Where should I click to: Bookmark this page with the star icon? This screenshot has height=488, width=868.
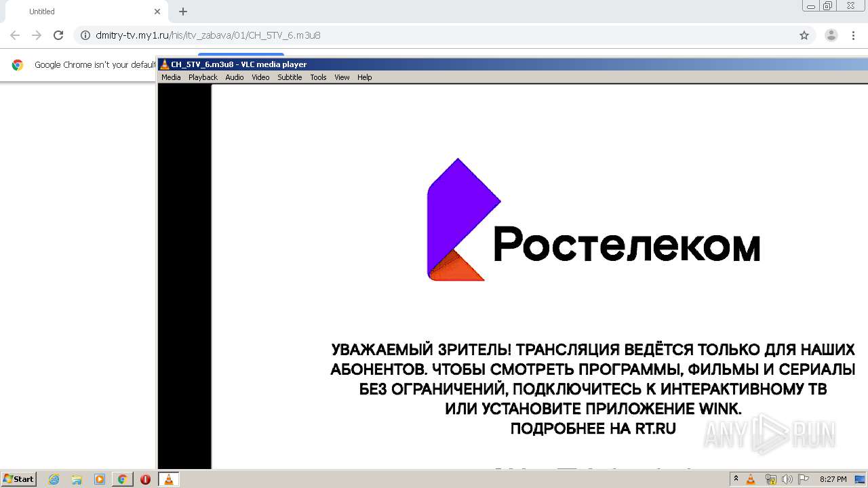click(x=804, y=35)
